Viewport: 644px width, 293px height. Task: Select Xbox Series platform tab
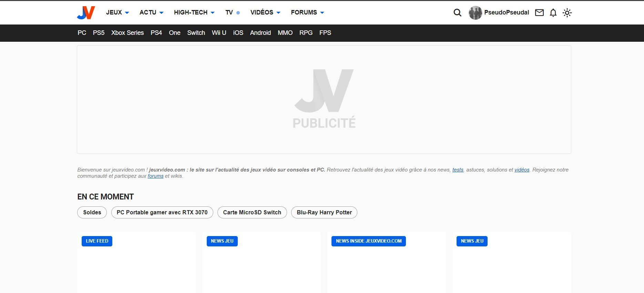(x=127, y=33)
